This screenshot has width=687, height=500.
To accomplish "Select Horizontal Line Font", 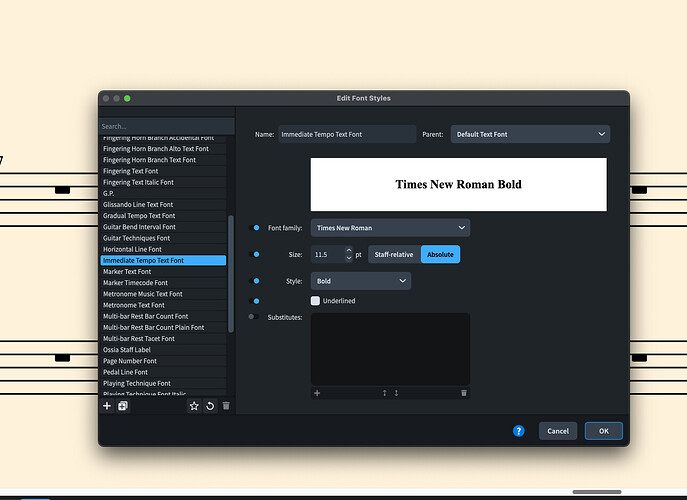I will point(163,249).
